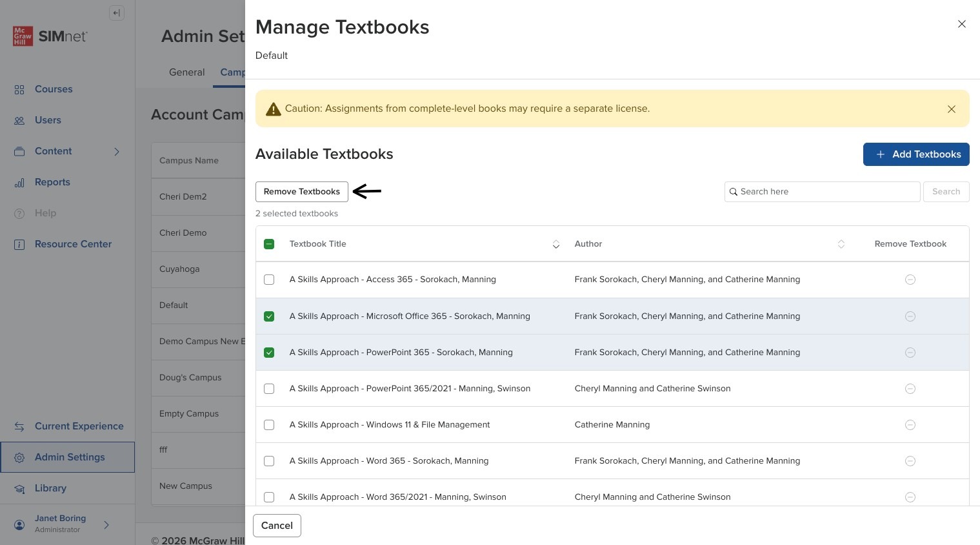This screenshot has width=980, height=545.
Task: Sort by Textbook Title column
Action: [556, 244]
